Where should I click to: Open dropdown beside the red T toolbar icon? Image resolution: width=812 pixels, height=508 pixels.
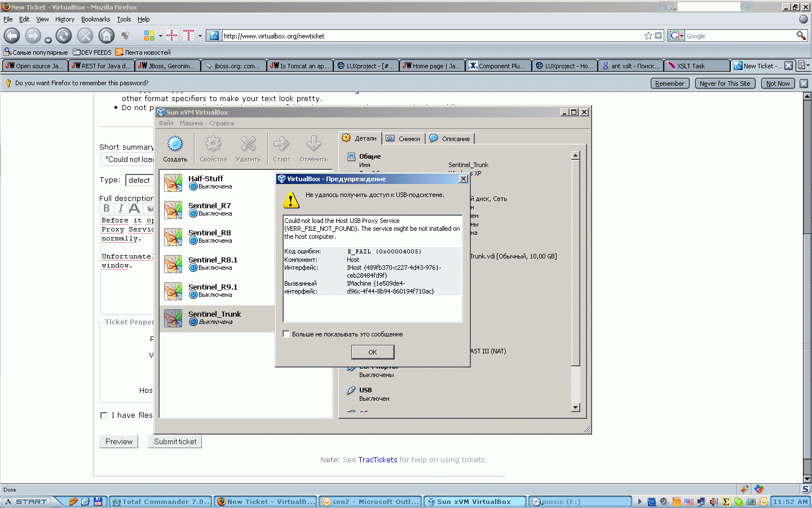[200, 36]
